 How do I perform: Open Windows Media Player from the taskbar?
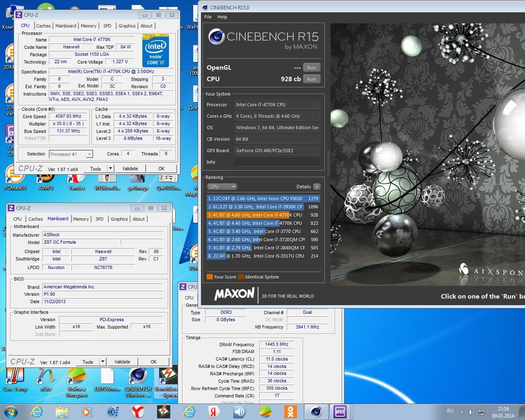point(87,411)
